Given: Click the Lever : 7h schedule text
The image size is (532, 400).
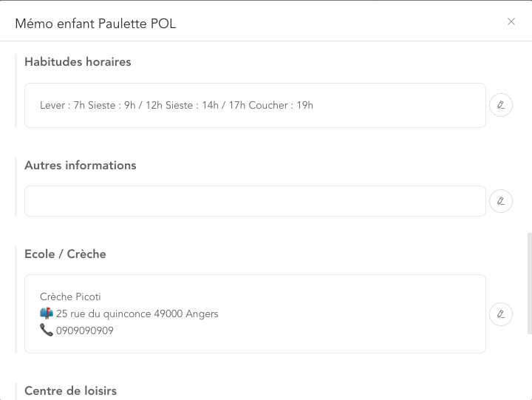Looking at the screenshot, I should pyautogui.click(x=62, y=105).
